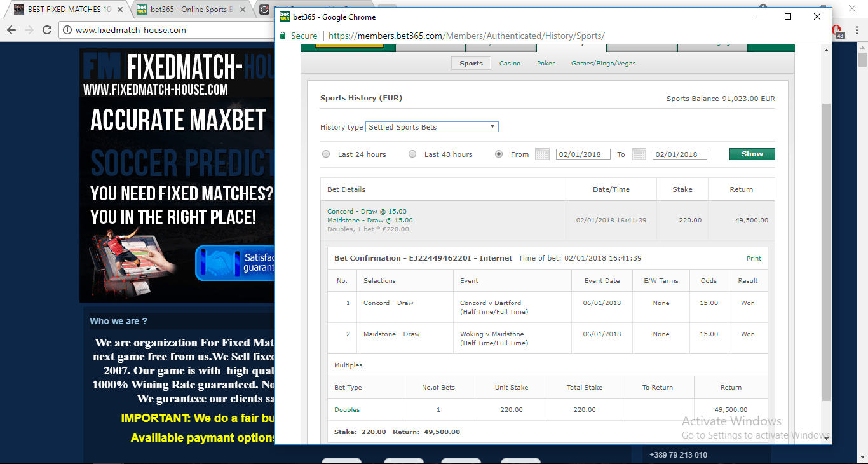Switch to BEST FIXED MATCHES tab

[x=69, y=10]
